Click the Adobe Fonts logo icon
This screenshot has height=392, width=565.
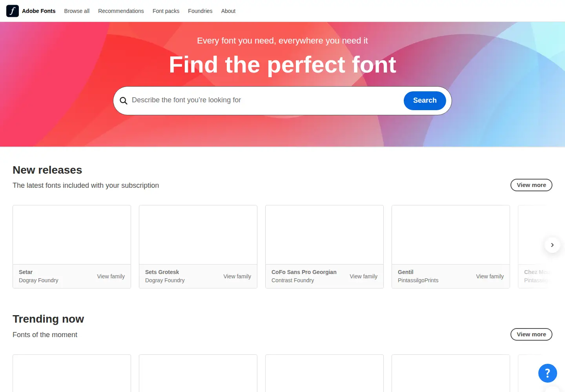13,11
